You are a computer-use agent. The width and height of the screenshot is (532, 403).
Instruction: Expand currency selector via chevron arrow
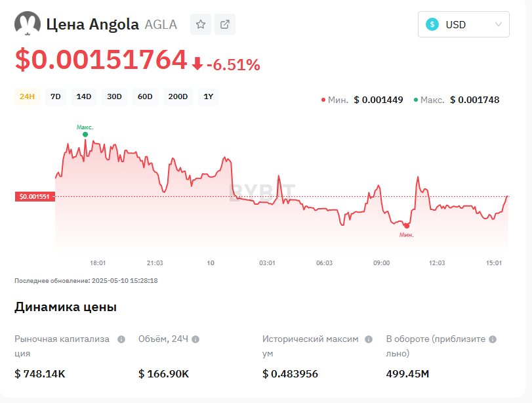coord(499,24)
